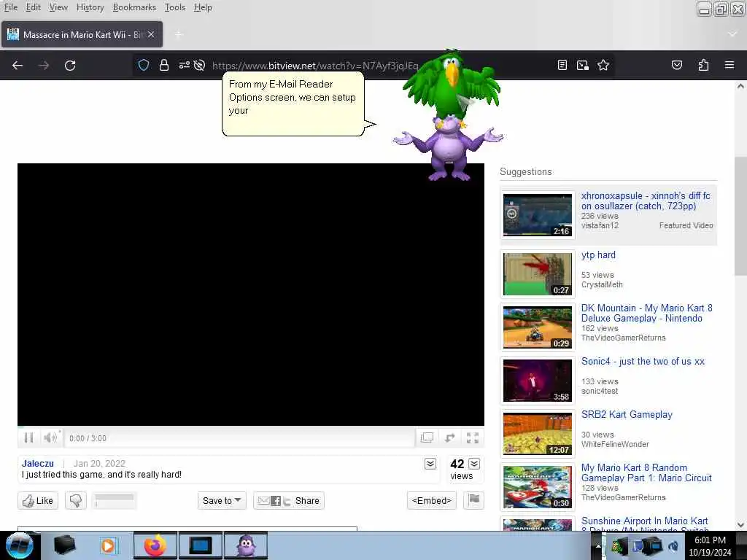
Task: Open the File menu
Action: click(10, 7)
